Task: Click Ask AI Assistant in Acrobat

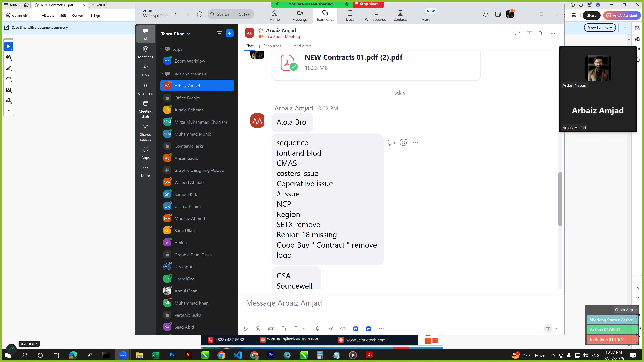Action: pyautogui.click(x=622, y=15)
